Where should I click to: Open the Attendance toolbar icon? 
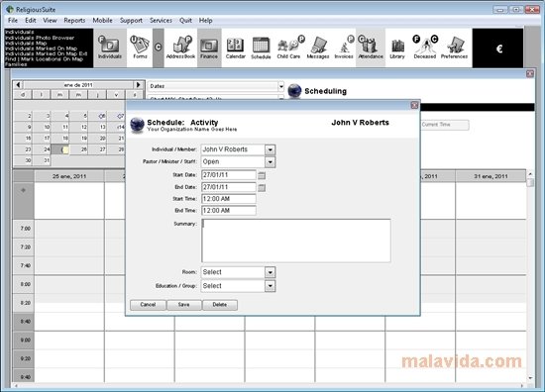point(371,48)
